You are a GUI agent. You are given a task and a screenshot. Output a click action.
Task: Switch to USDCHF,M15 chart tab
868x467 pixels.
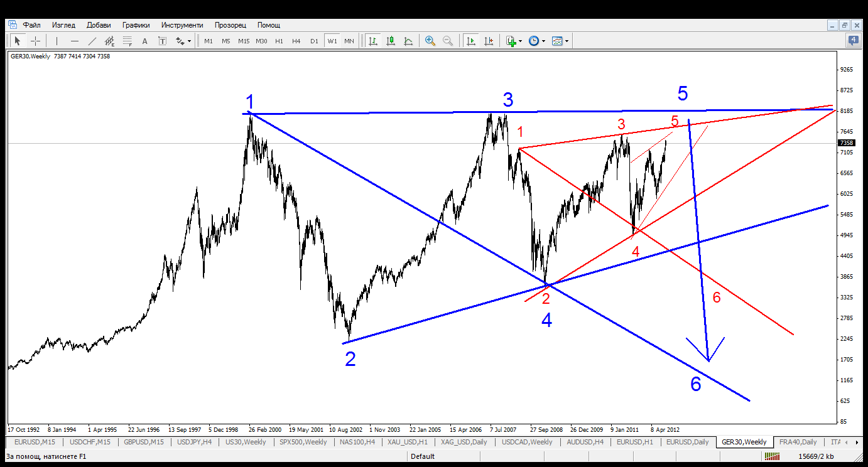coord(90,442)
